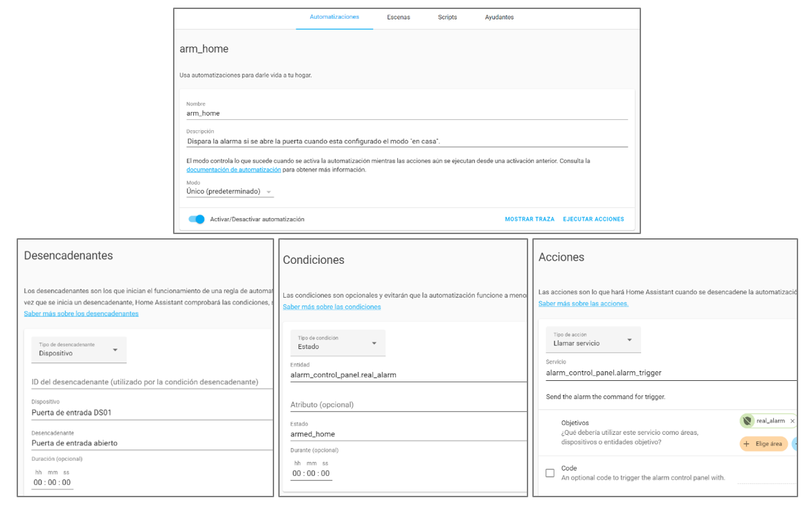812x509 pixels.
Task: Toggle the Activar/Desactivar automatización switch
Action: point(197,220)
